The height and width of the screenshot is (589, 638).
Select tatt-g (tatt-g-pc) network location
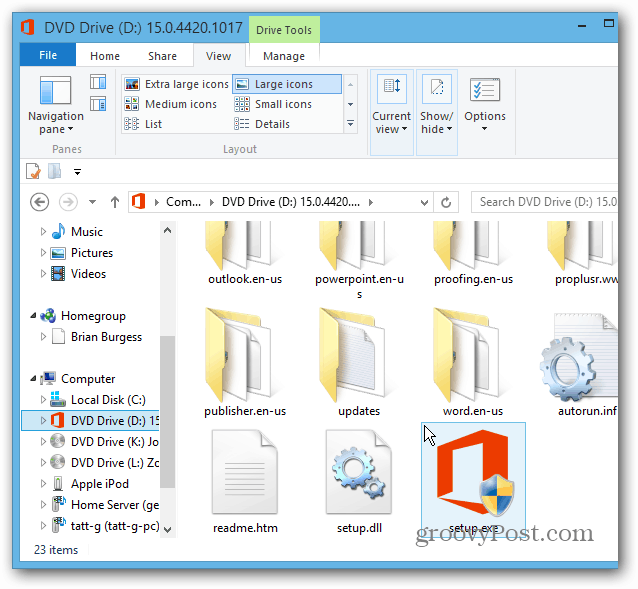point(105,526)
